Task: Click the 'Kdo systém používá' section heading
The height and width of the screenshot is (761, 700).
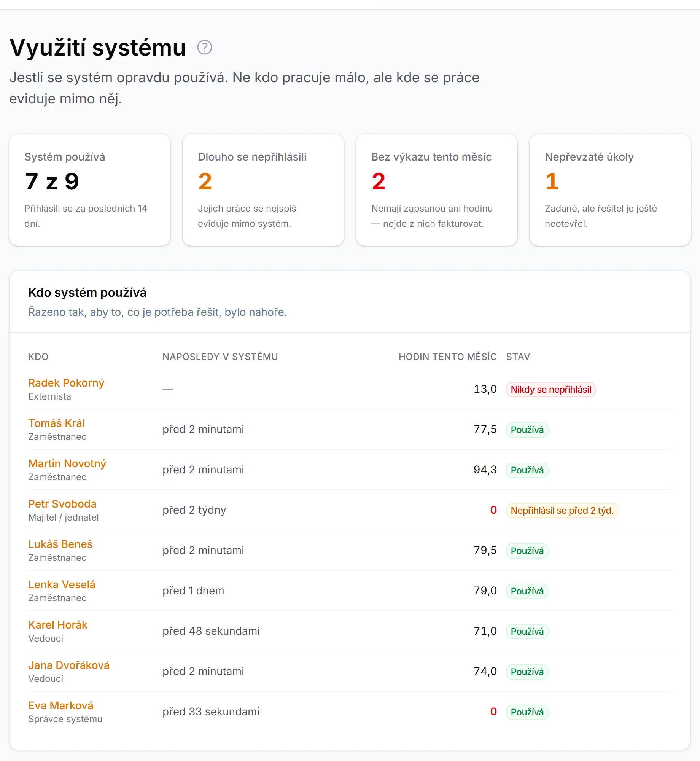Action: coord(87,293)
